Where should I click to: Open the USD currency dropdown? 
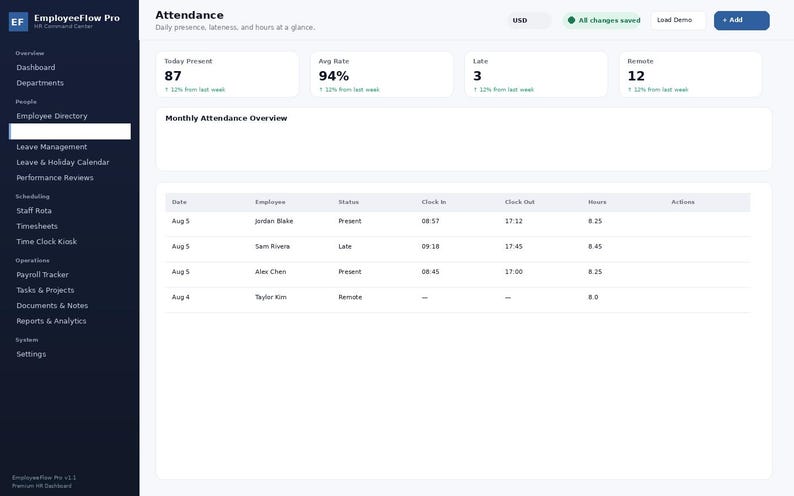[529, 20]
